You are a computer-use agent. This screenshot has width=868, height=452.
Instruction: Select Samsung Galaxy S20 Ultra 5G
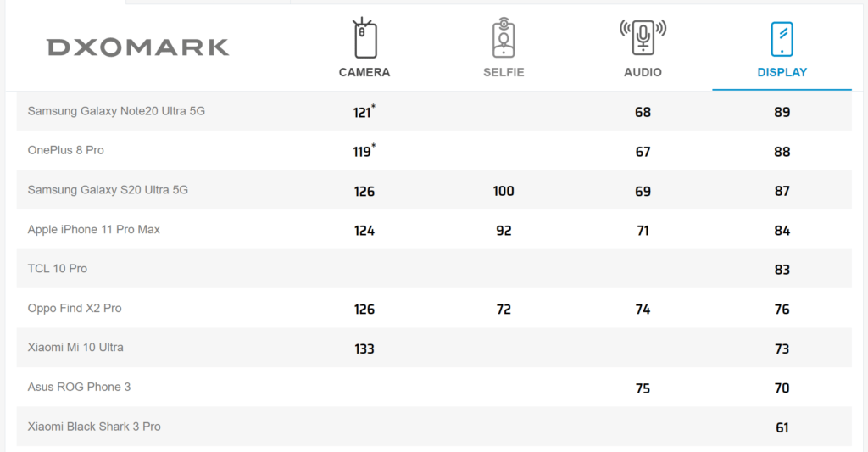[x=108, y=190]
